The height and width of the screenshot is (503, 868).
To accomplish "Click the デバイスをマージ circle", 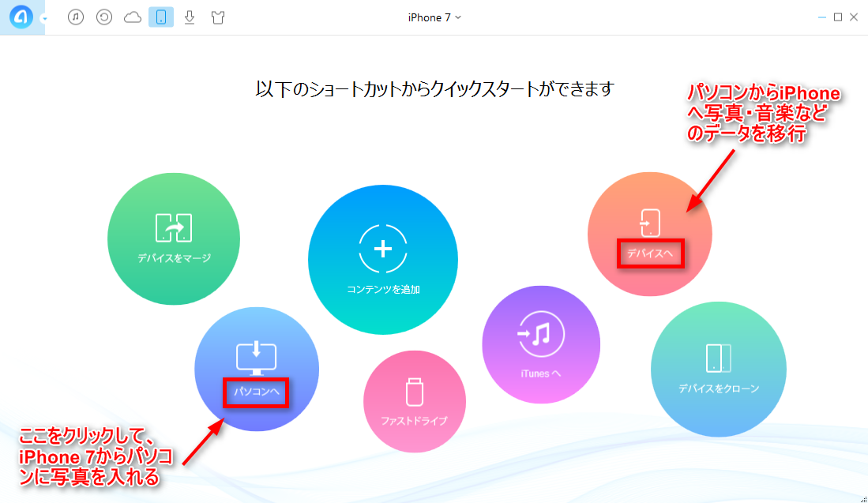I will pyautogui.click(x=174, y=238).
